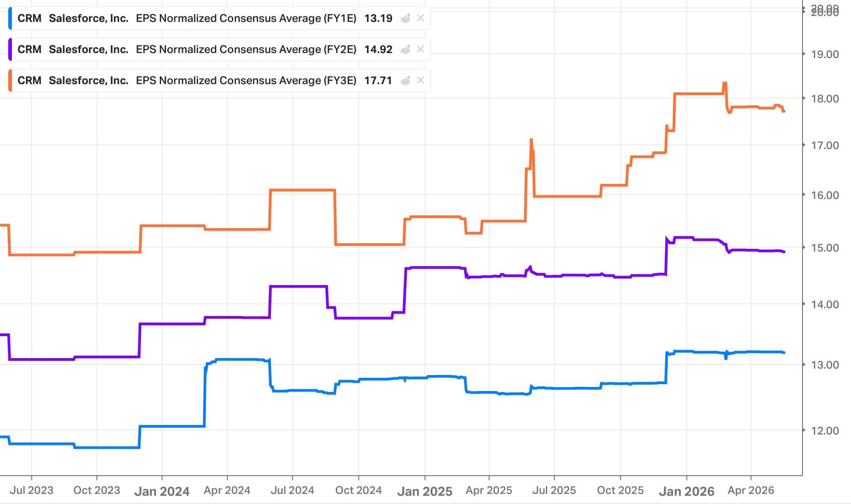Click the end point of the orange FY3E line

784,111
